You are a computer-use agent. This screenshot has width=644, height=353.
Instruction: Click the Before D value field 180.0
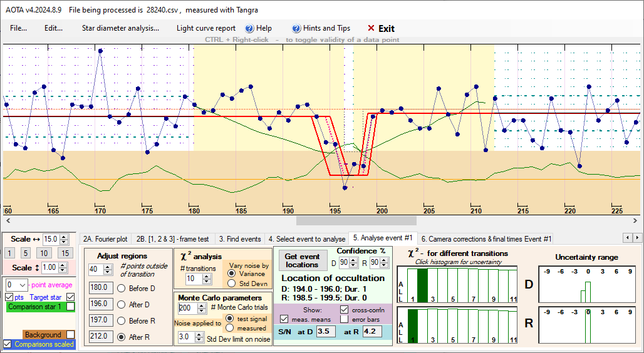tap(101, 288)
